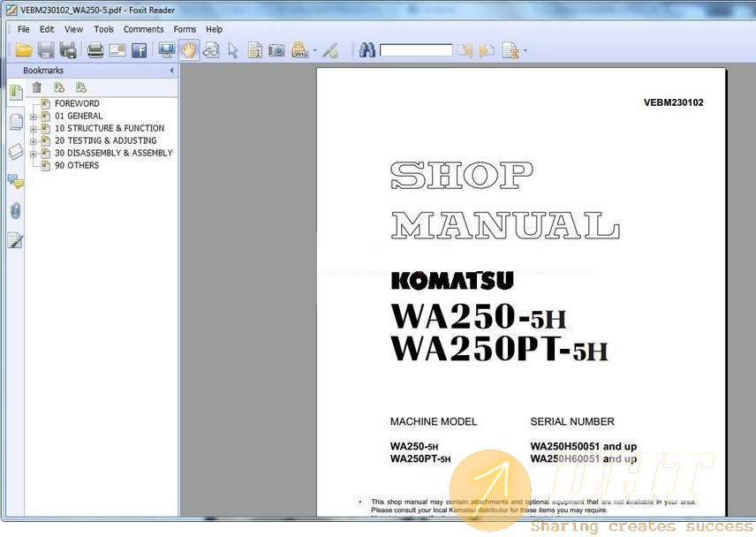Open the Tools menu
Viewport: 756px width, 537px height.
[x=103, y=29]
